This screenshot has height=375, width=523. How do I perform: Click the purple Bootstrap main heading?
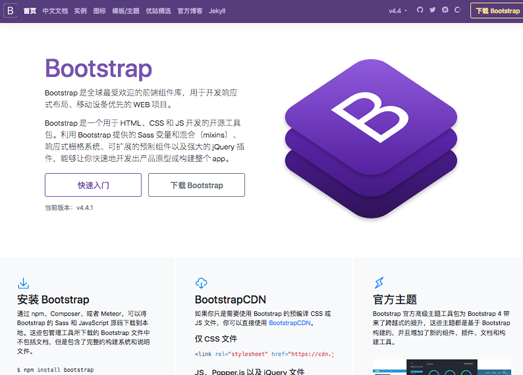pyautogui.click(x=98, y=69)
